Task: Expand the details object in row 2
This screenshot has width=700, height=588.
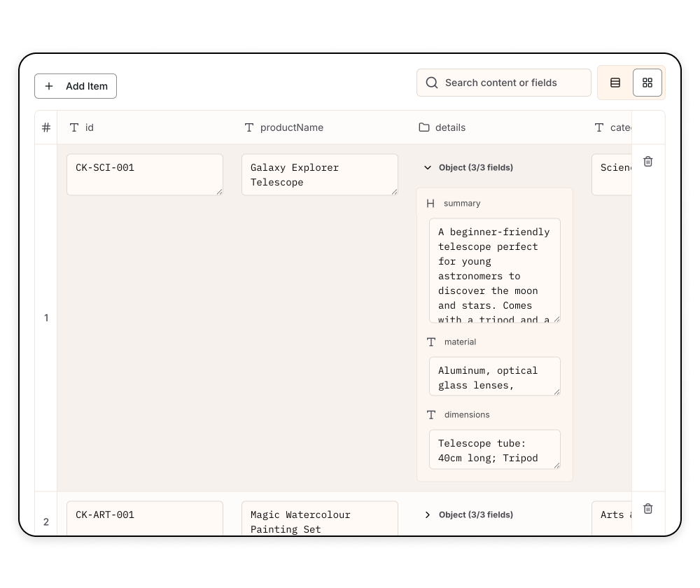Action: (428, 514)
